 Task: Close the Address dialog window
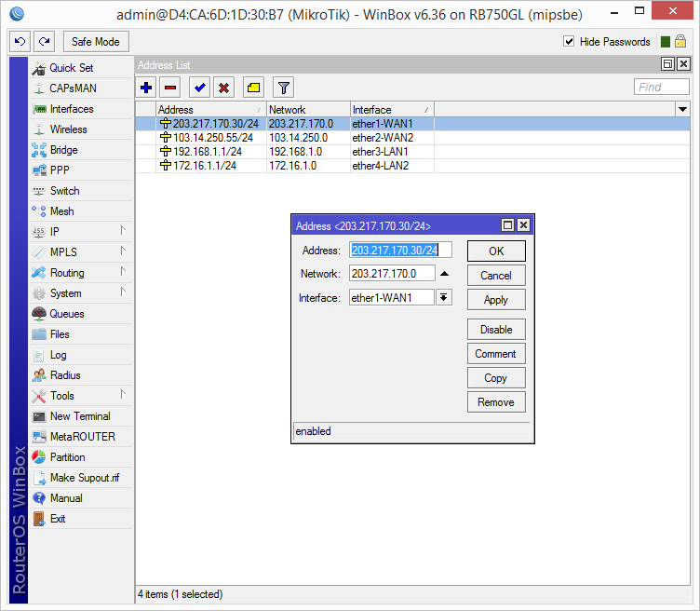coord(523,225)
